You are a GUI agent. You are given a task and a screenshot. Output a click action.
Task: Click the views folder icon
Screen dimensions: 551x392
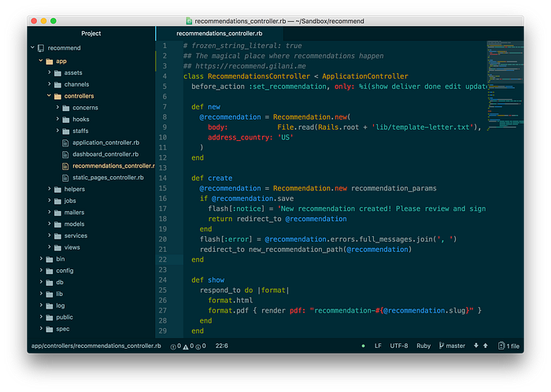58,247
